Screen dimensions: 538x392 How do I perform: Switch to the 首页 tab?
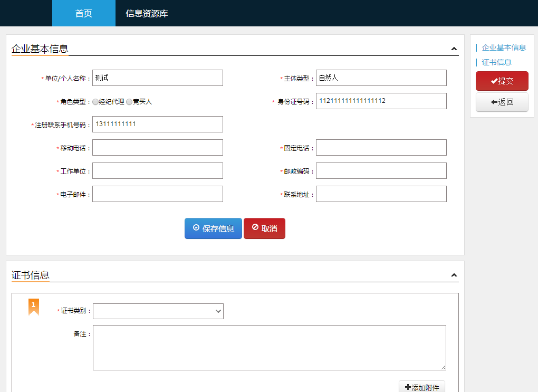[83, 13]
